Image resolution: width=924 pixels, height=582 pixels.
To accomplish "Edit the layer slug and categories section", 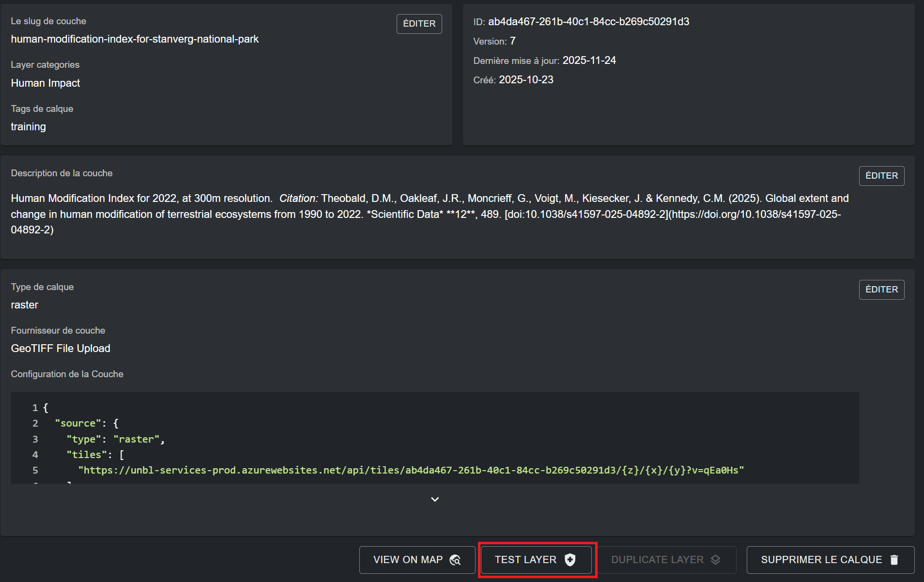I will point(419,24).
